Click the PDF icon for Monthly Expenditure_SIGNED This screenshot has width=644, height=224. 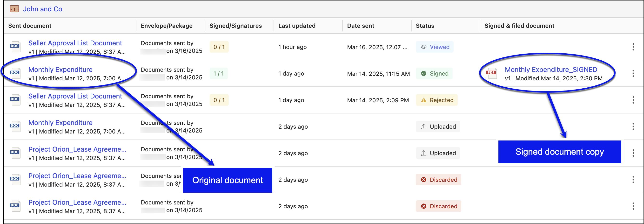click(x=491, y=73)
